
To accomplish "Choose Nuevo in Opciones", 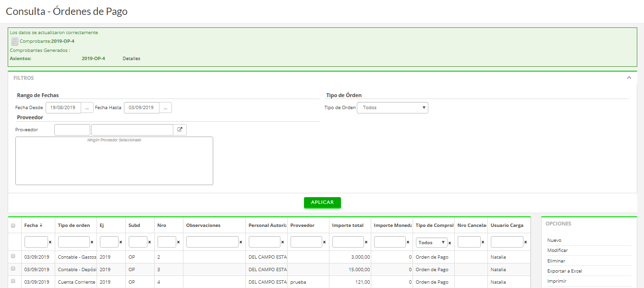I will click(x=554, y=240).
